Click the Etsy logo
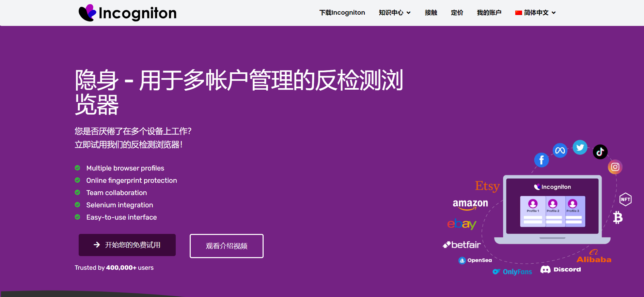This screenshot has height=297, width=644. coord(487,186)
